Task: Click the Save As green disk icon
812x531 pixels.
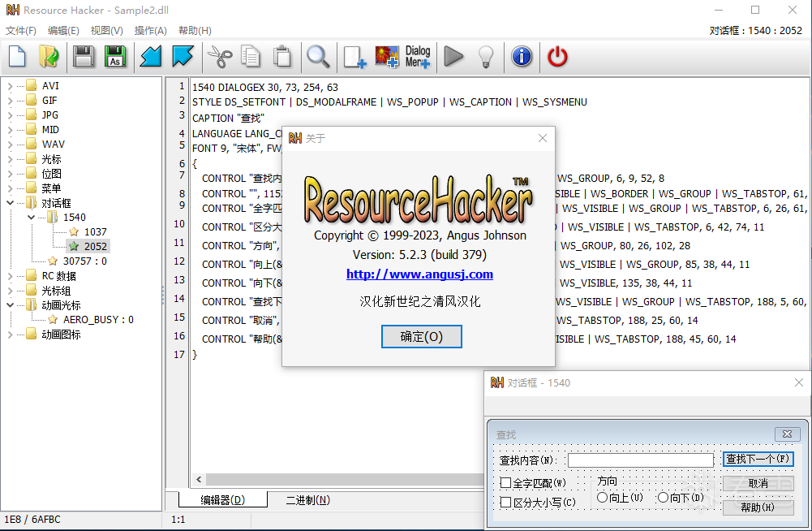Action: (x=115, y=57)
